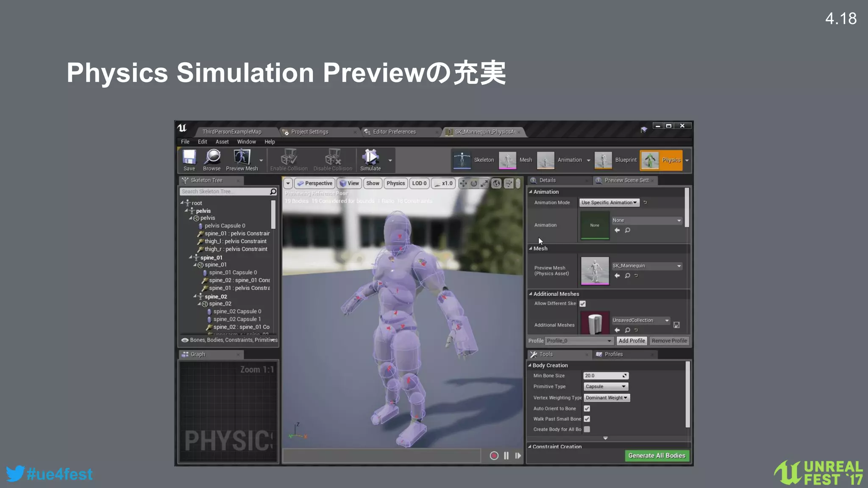Open UnsavedCollection dropdown
This screenshot has height=488, width=868.
[640, 320]
